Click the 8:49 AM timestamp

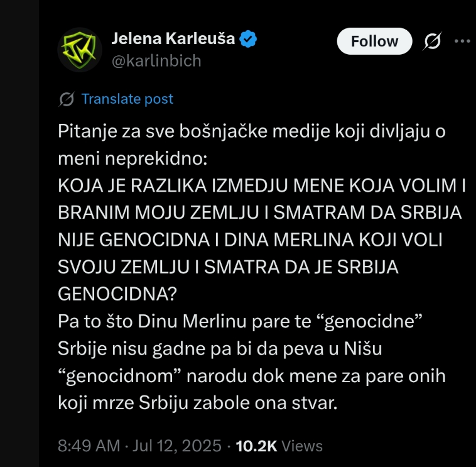tap(89, 446)
